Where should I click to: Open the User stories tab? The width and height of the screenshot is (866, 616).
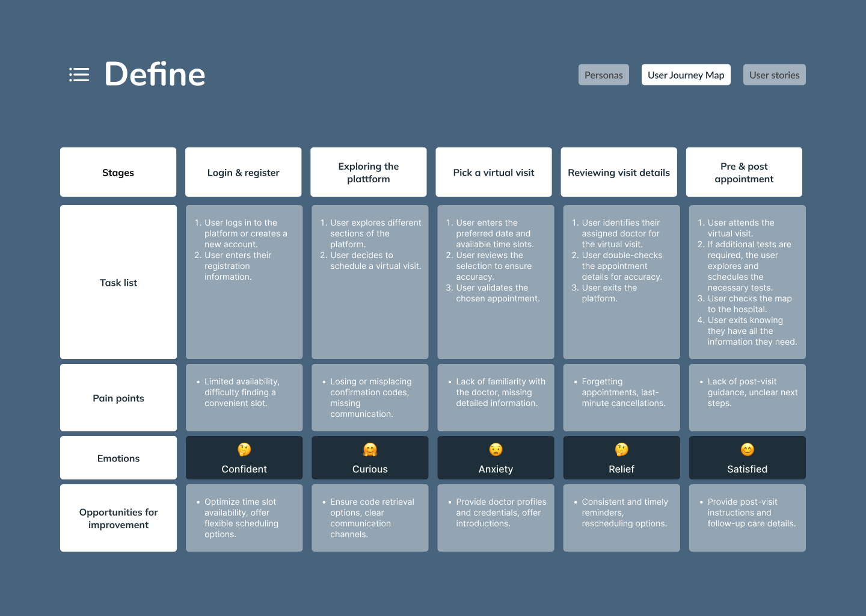tap(774, 75)
